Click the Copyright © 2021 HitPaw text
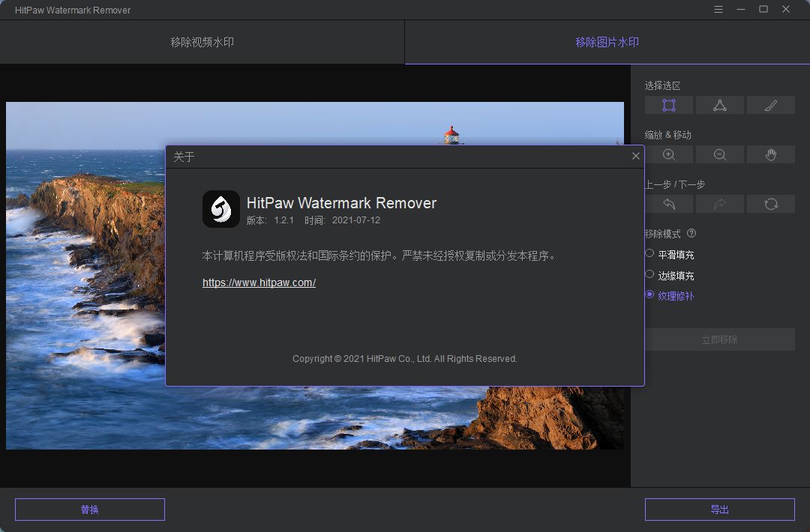Image resolution: width=810 pixels, height=532 pixels. point(404,359)
